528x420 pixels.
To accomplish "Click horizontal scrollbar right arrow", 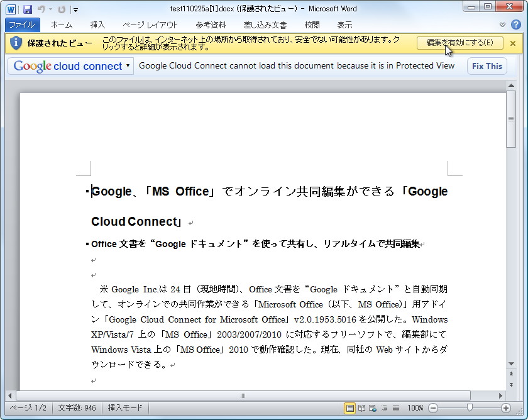I will pos(500,395).
